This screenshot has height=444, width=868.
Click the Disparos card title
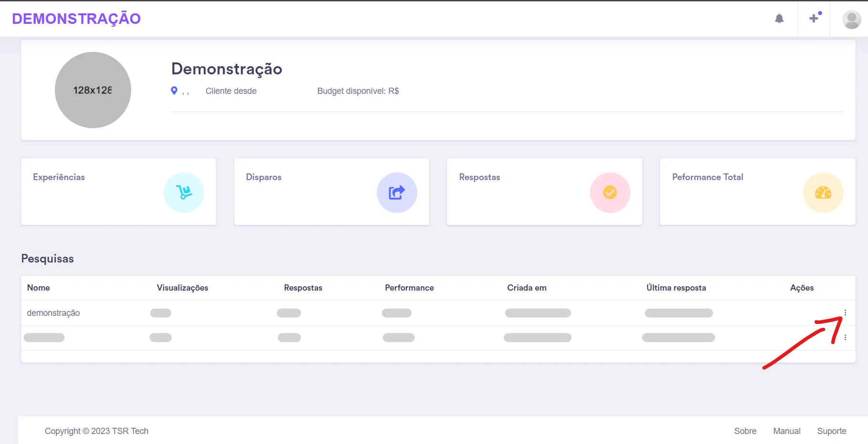pyautogui.click(x=264, y=177)
